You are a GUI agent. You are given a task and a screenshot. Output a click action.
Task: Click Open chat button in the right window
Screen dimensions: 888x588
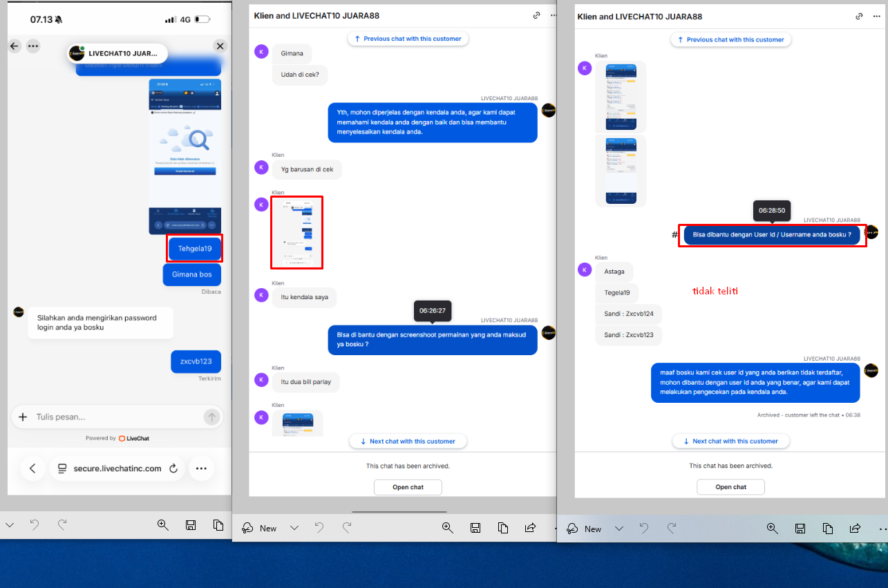(730, 487)
